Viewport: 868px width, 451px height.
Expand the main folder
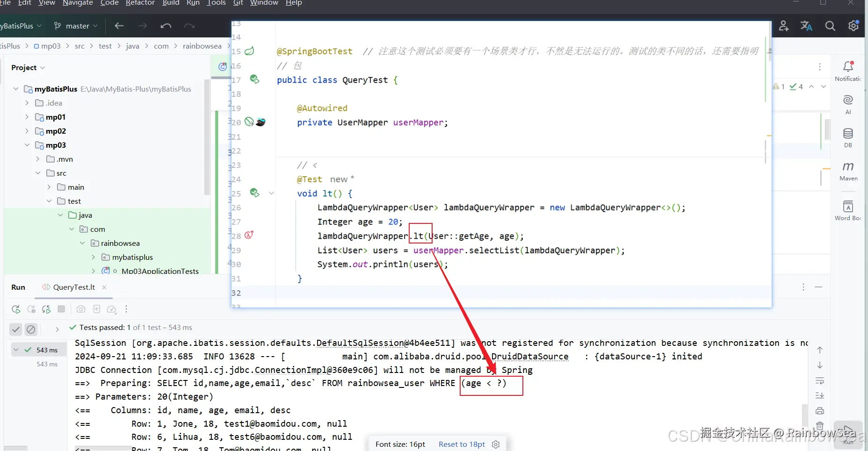[49, 187]
